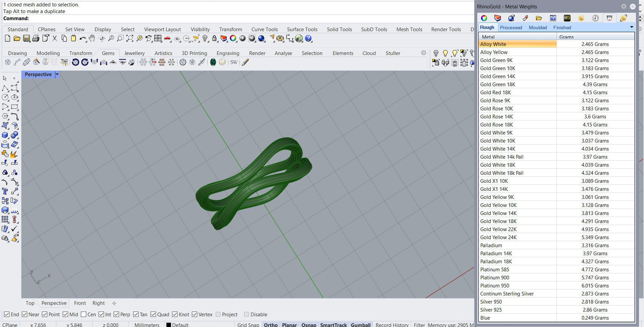The height and width of the screenshot is (327, 644).
Task: Select the Circle tool
Action: (x=5, y=97)
